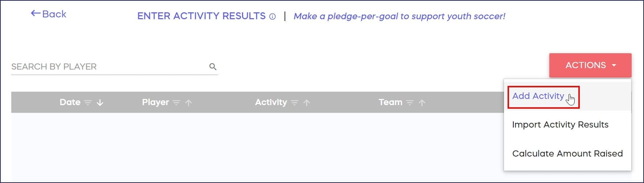The height and width of the screenshot is (183, 644).
Task: Open the Activity column filter icon
Action: coord(295,103)
